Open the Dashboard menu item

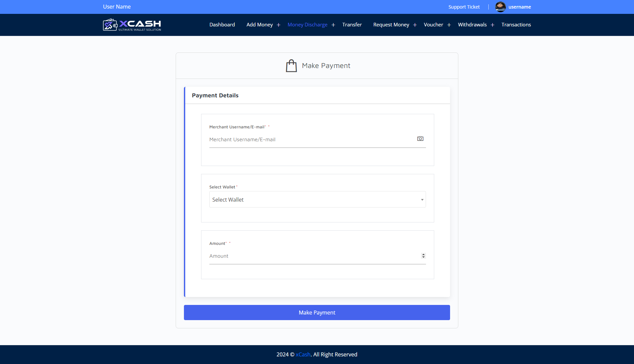(222, 24)
